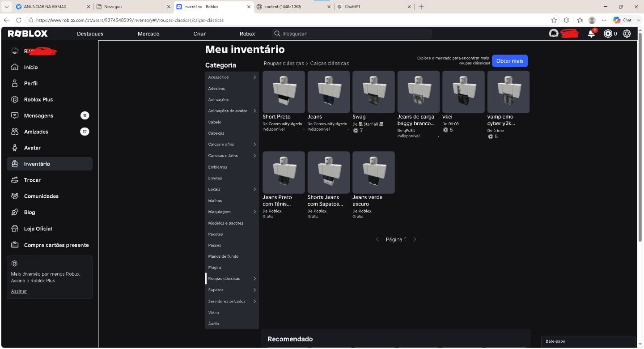Bookmark this page with the star icon
Screen dimensions: 644x349
[554, 20]
